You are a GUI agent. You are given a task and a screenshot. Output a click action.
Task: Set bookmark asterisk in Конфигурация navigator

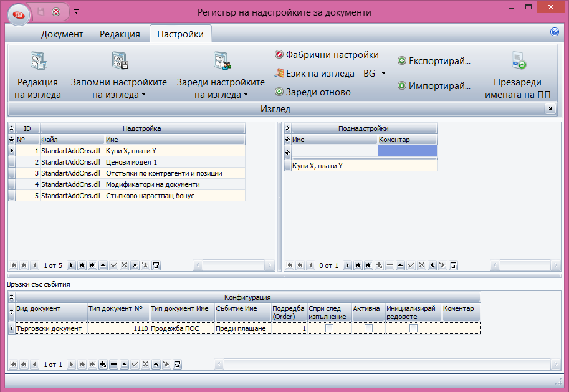click(x=156, y=365)
